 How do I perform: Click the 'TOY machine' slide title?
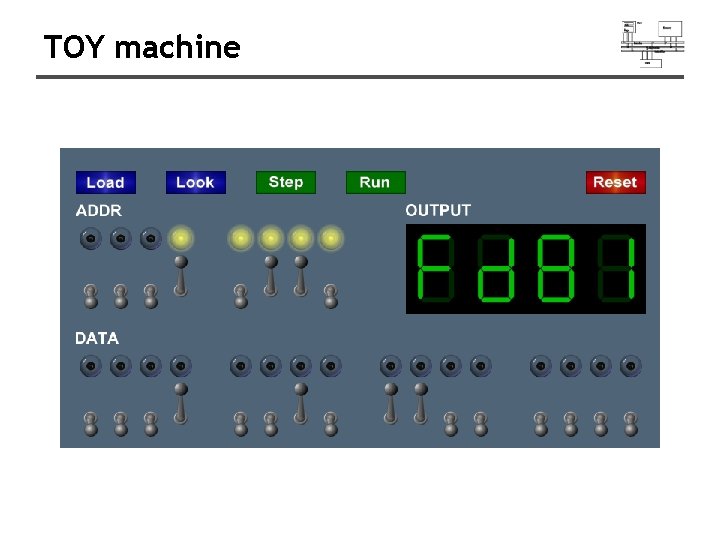click(x=142, y=47)
